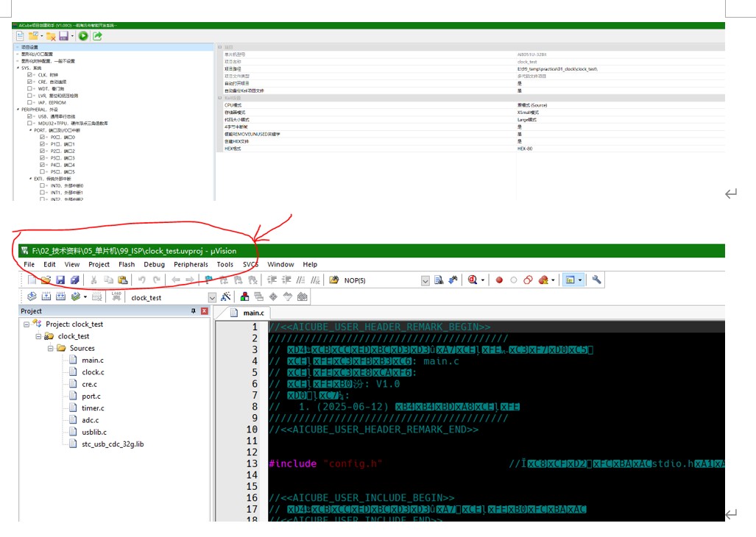Select clock.c in the Sources list
756x537 pixels.
pyautogui.click(x=93, y=372)
